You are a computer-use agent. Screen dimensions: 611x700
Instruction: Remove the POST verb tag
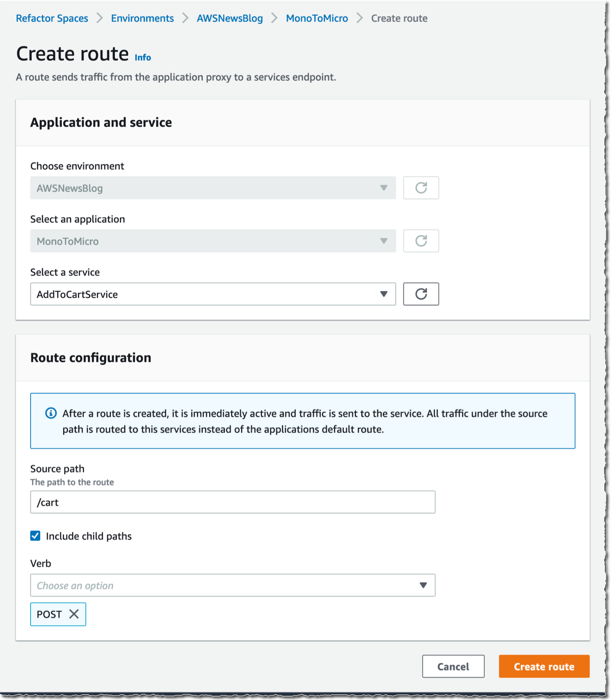(x=74, y=614)
